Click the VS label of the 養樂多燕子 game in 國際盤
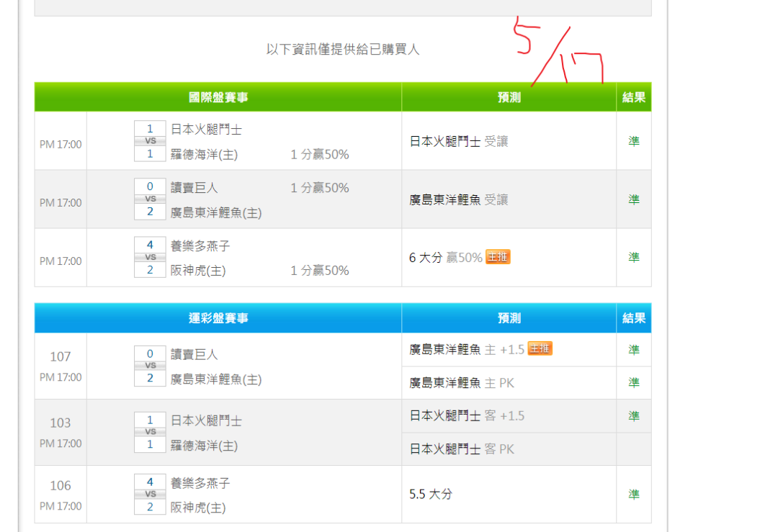778x532 pixels. [150, 257]
